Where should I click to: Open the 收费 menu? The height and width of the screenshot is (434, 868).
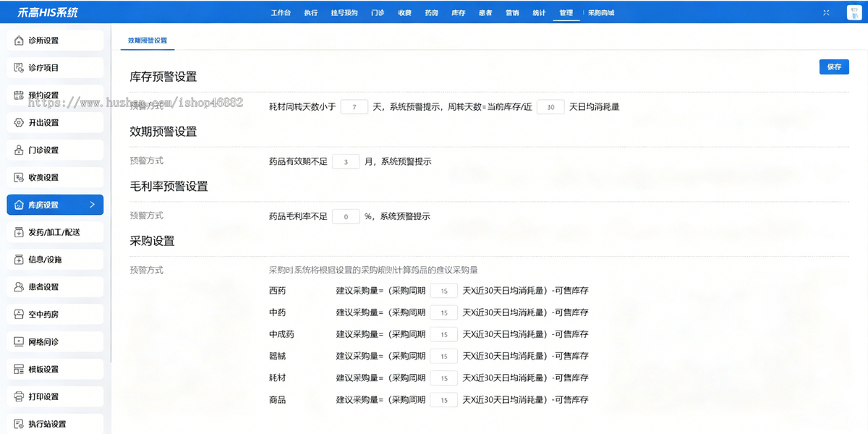(x=404, y=13)
